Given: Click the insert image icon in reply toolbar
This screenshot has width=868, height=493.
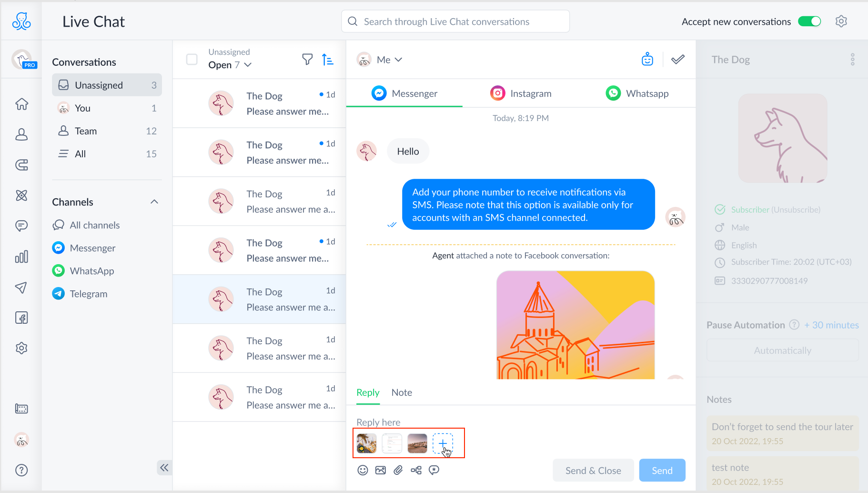Looking at the screenshot, I should click(x=381, y=471).
